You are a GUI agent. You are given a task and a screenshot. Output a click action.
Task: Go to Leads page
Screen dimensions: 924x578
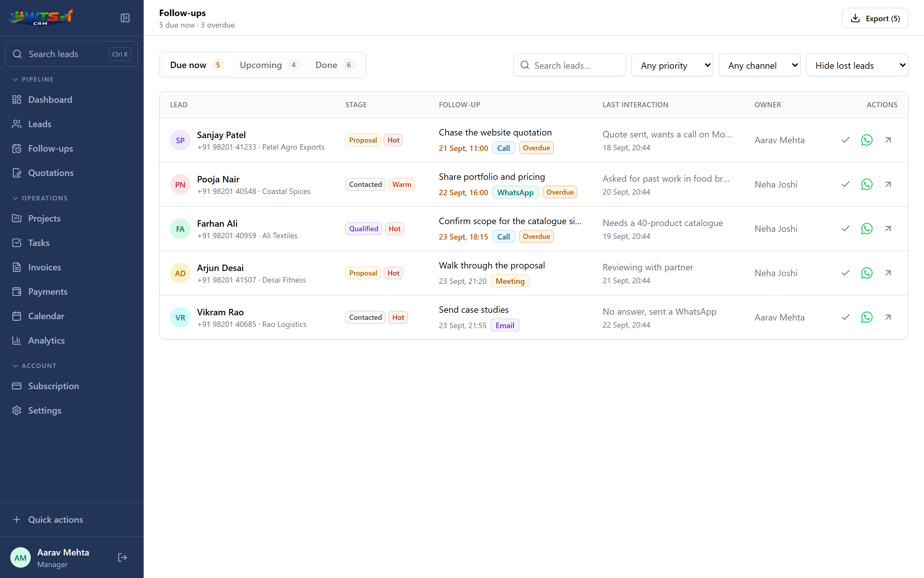pyautogui.click(x=72, y=124)
